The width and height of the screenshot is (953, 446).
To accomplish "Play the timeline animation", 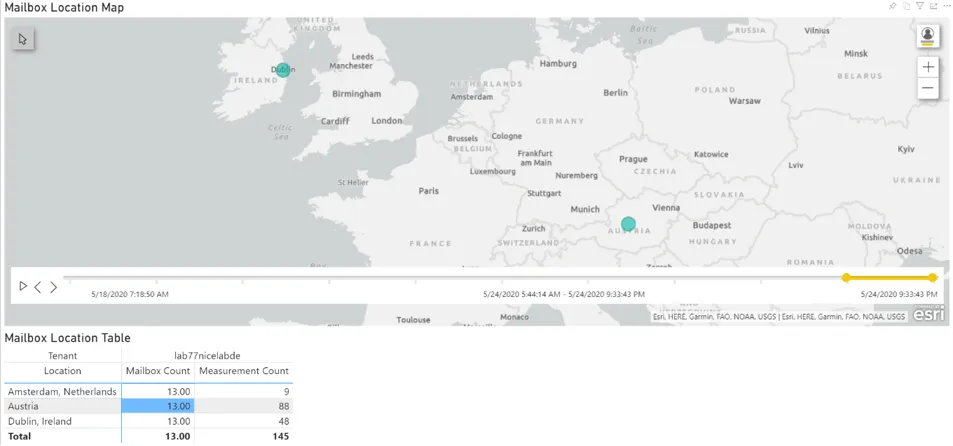I will click(23, 287).
